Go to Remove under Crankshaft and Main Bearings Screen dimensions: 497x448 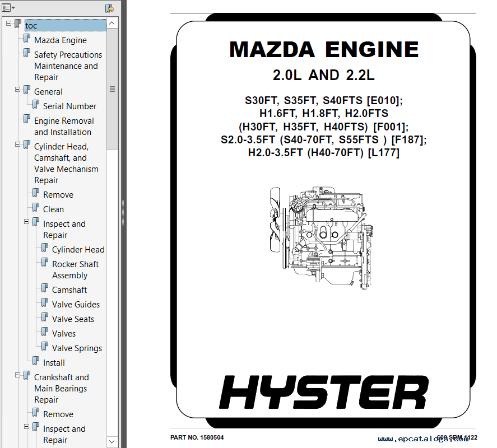(x=58, y=414)
